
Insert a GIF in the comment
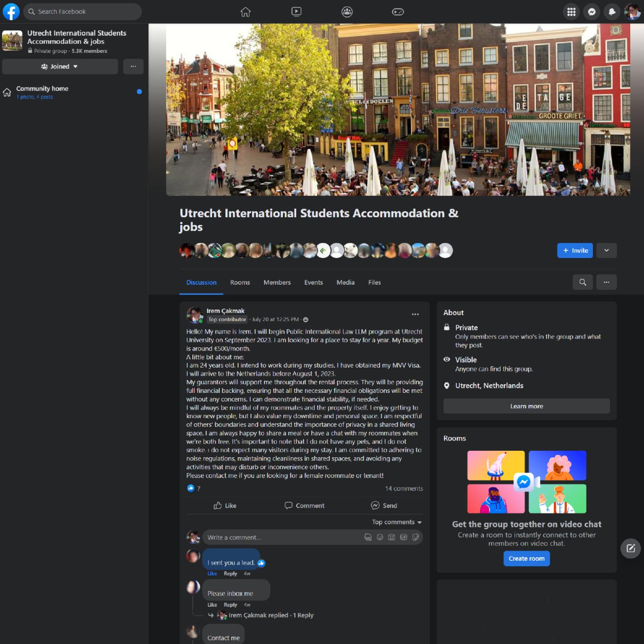coord(403,537)
